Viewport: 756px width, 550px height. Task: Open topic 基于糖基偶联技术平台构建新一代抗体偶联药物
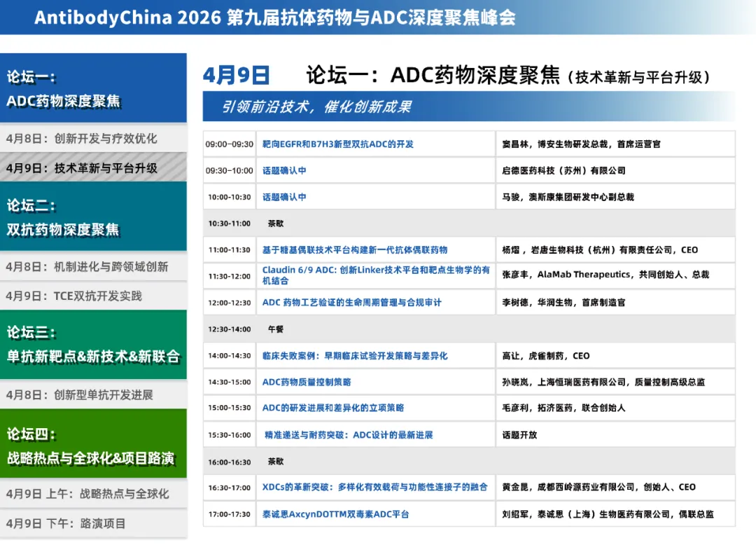(x=354, y=250)
